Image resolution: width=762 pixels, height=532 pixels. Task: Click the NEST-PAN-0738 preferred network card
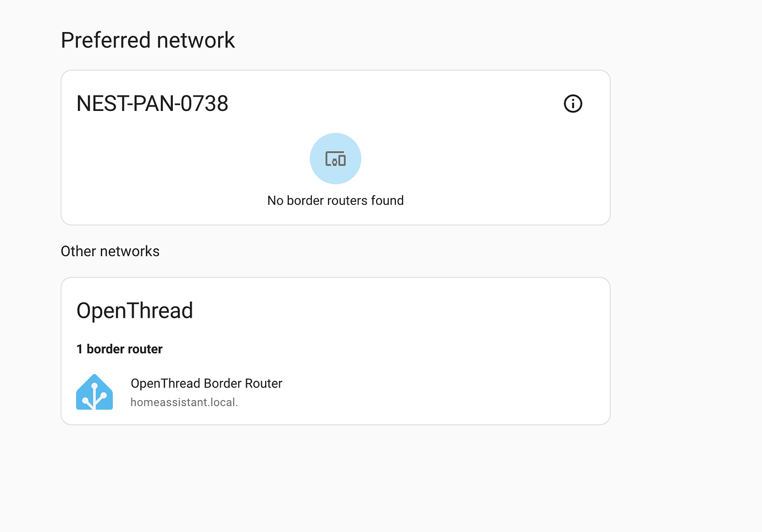[x=335, y=147]
